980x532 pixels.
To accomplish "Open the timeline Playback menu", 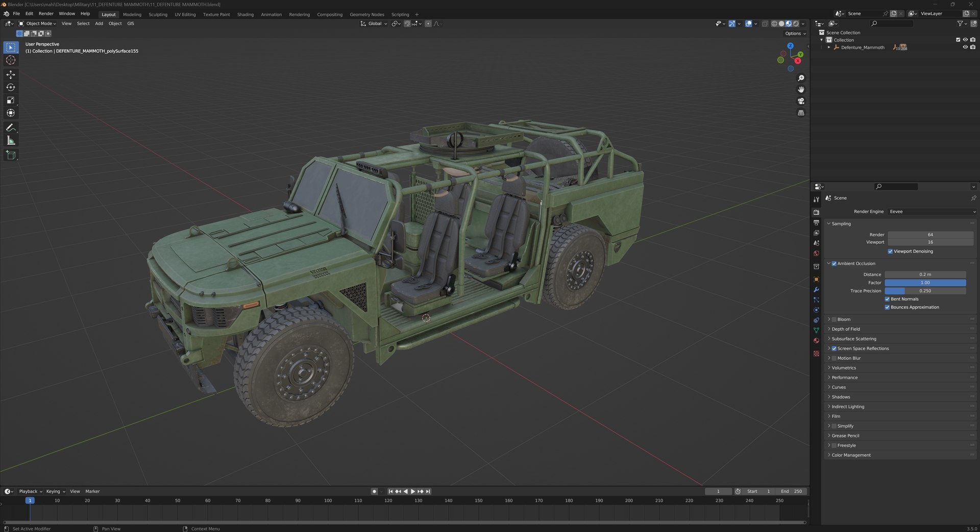I will point(30,492).
